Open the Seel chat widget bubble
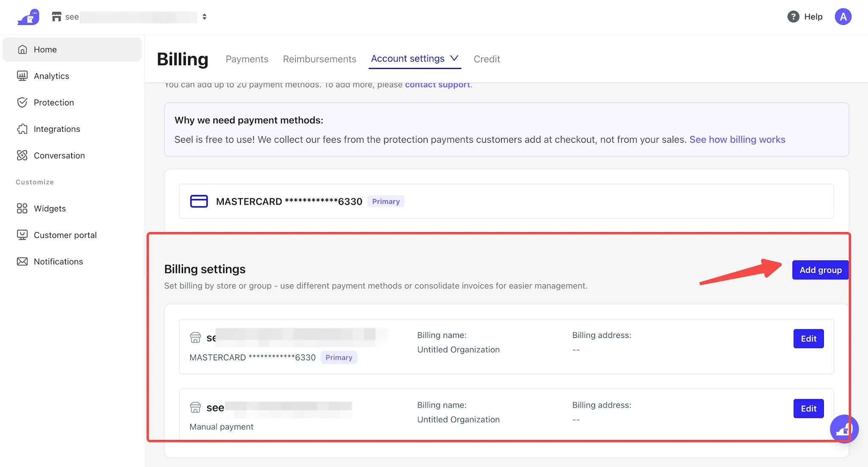 [x=844, y=429]
